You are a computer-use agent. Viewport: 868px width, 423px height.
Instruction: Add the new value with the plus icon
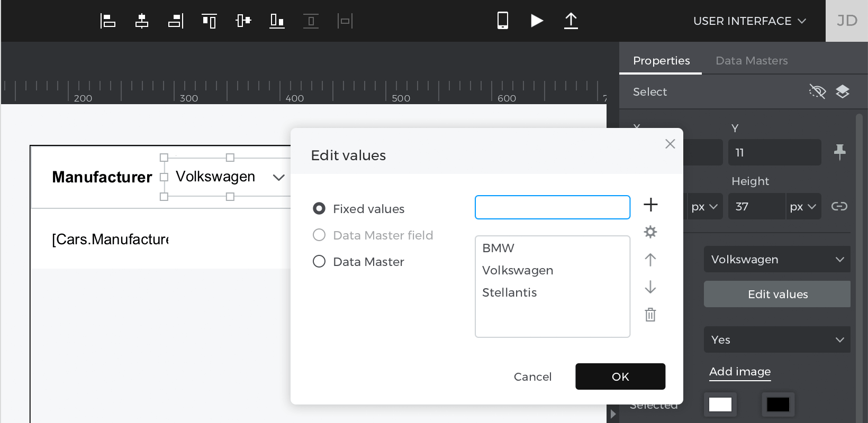click(x=650, y=205)
